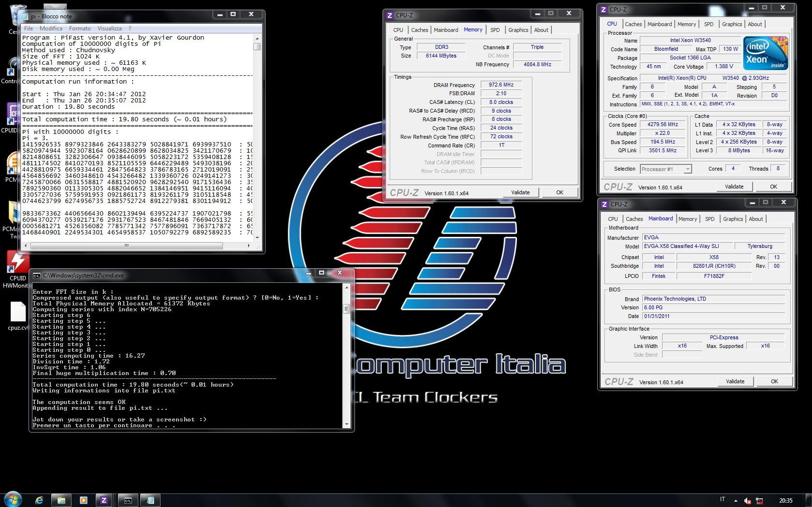This screenshot has width=812, height=507.
Task: Click the Intel Xeon W3540 name field
Action: (690, 40)
